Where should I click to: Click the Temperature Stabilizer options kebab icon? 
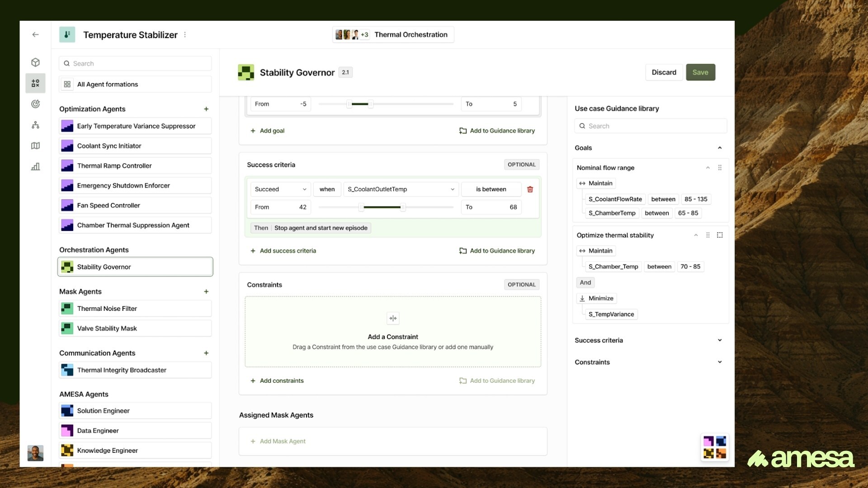(185, 35)
